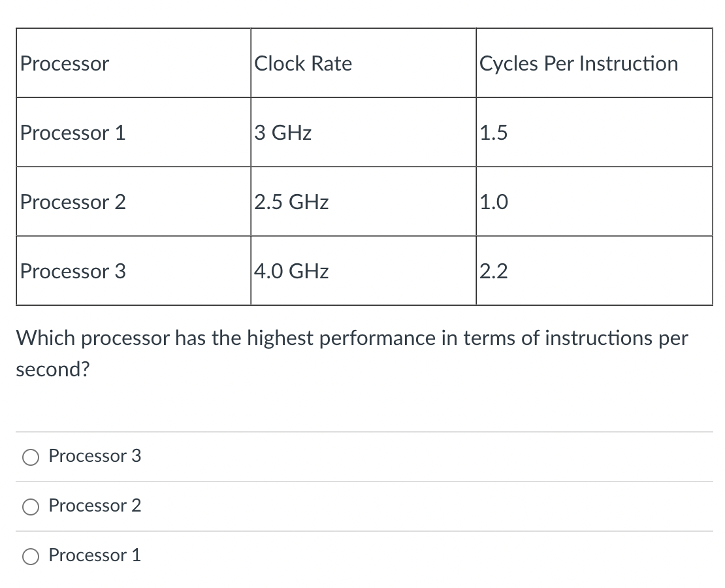Viewport: 725px width, 588px height.
Task: Click the Cycles Per Instruction column header
Action: click(579, 63)
